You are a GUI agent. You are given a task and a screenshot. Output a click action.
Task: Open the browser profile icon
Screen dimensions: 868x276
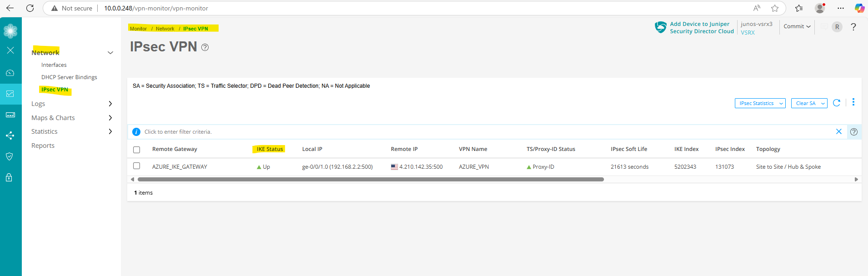(820, 8)
